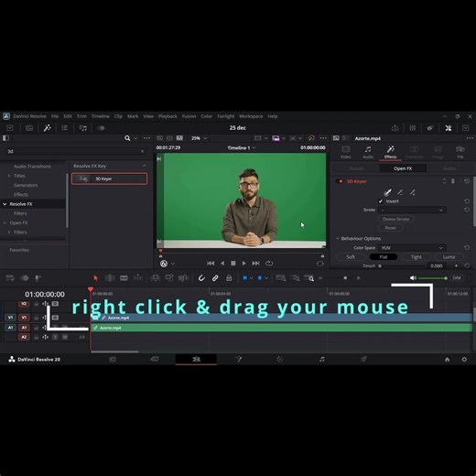Collapse the Resolve FX Key group

tap(144, 166)
